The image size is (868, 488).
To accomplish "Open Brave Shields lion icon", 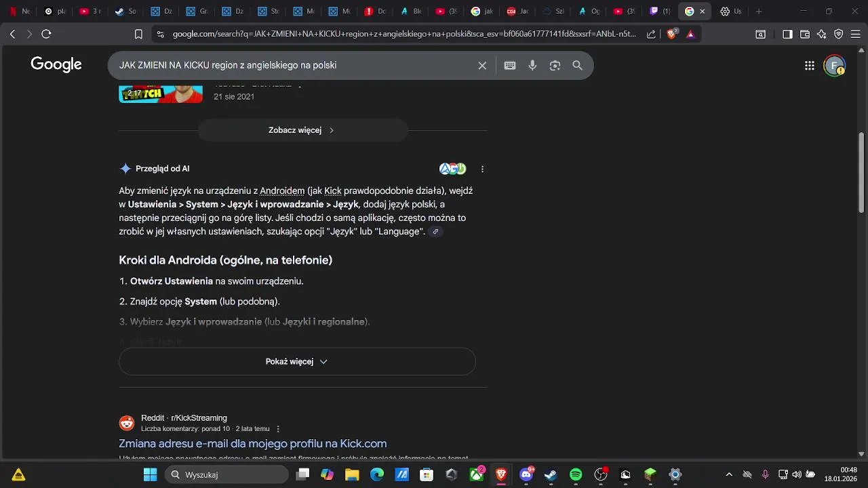I will coord(672,34).
